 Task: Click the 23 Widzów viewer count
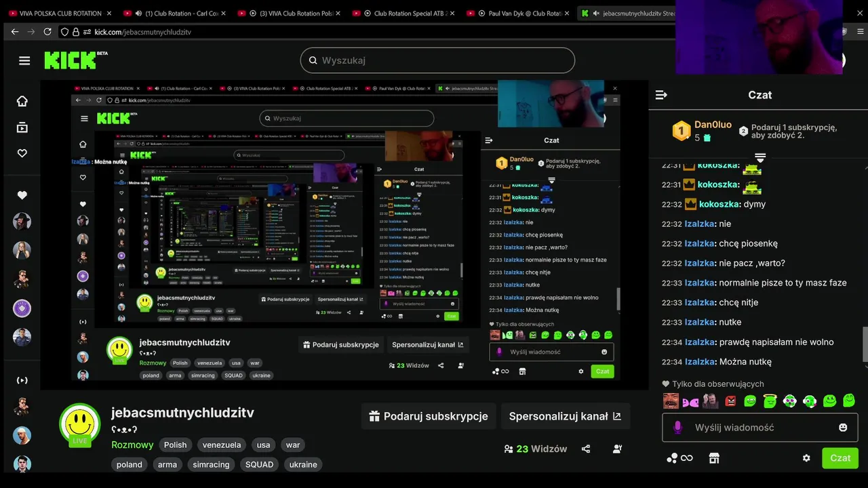coord(536,449)
